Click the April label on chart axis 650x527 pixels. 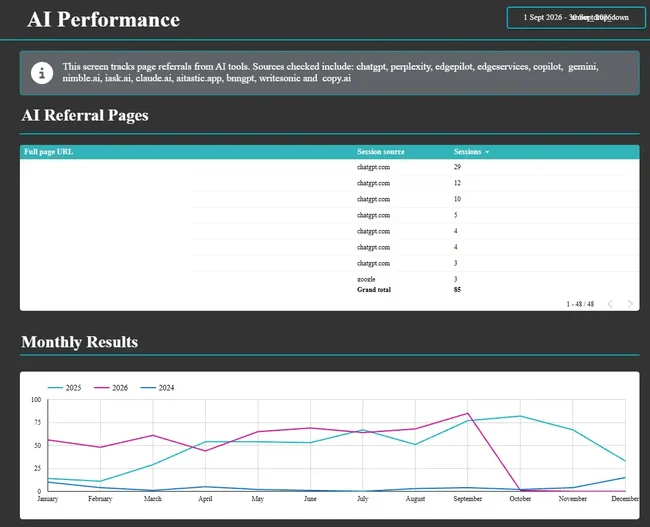205,499
